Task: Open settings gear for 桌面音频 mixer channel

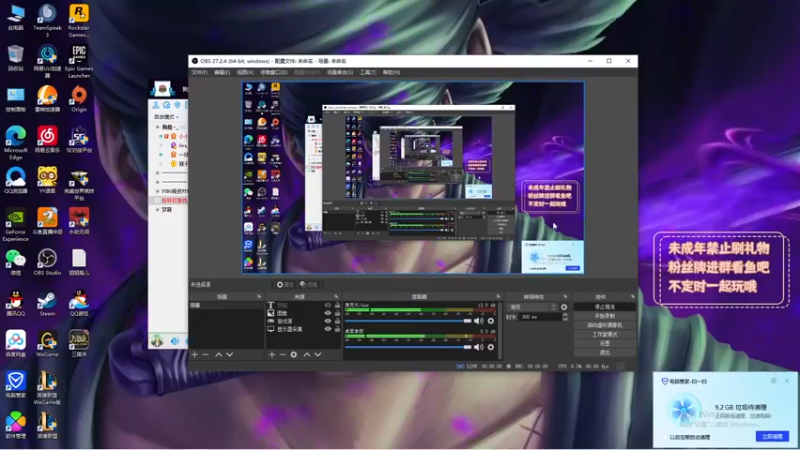Action: [x=491, y=347]
